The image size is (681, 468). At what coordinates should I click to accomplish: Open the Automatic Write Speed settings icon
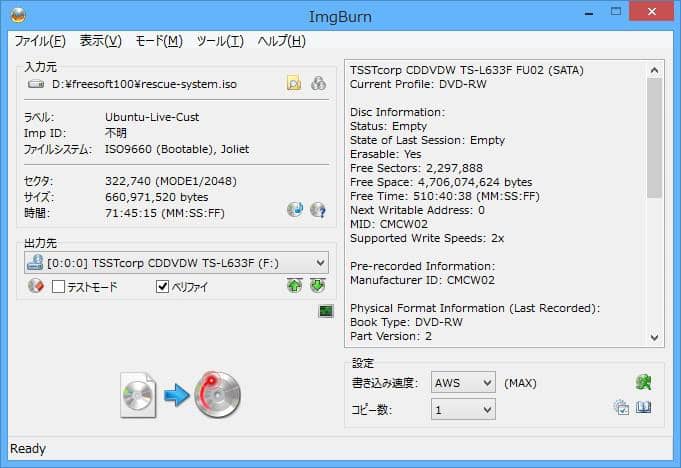pyautogui.click(x=643, y=382)
